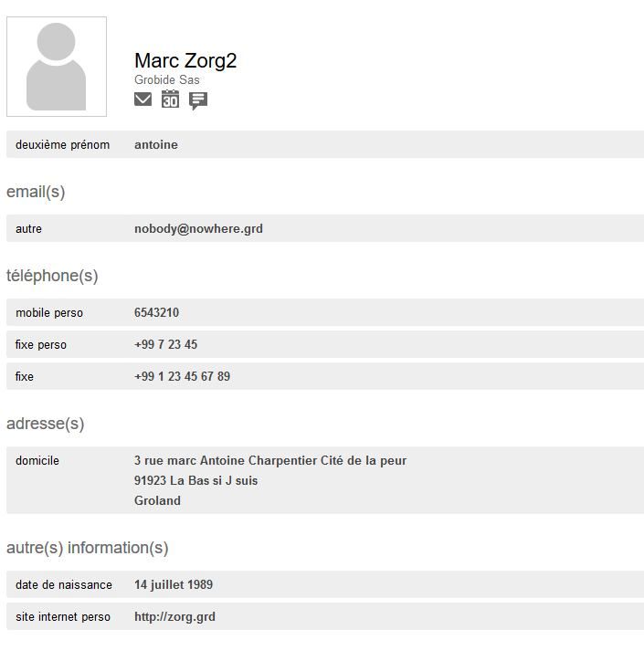Viewport: 644px width, 661px height.
Task: Open the calendar icon showing 30
Action: click(x=170, y=100)
